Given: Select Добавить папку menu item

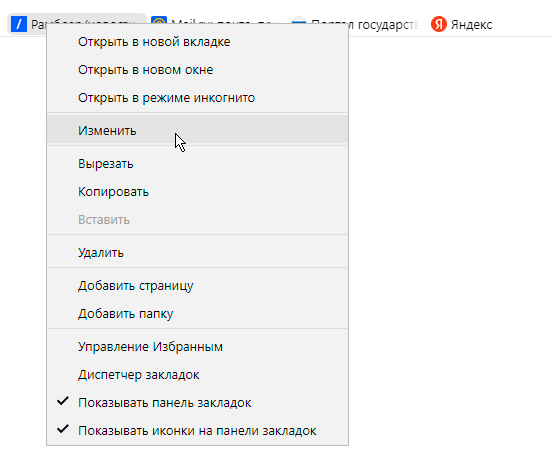Looking at the screenshot, I should pos(197,313).
